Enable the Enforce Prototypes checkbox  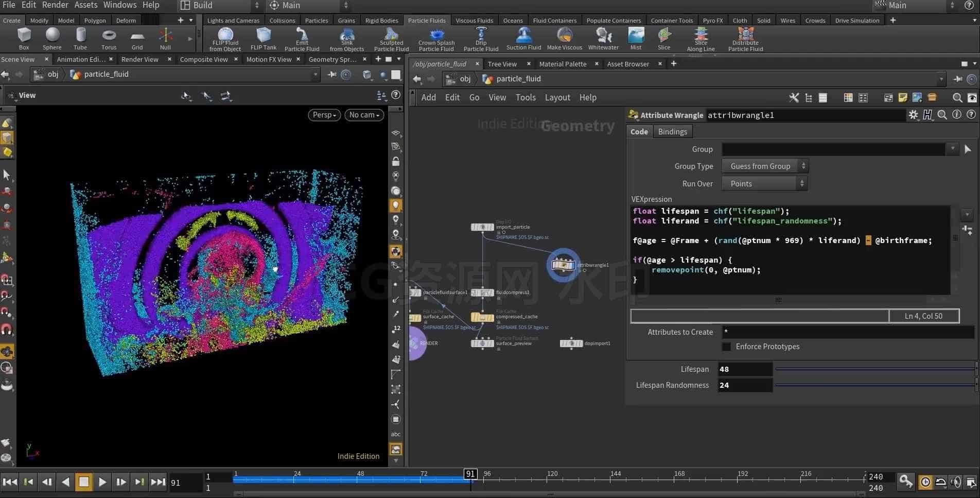coord(726,347)
